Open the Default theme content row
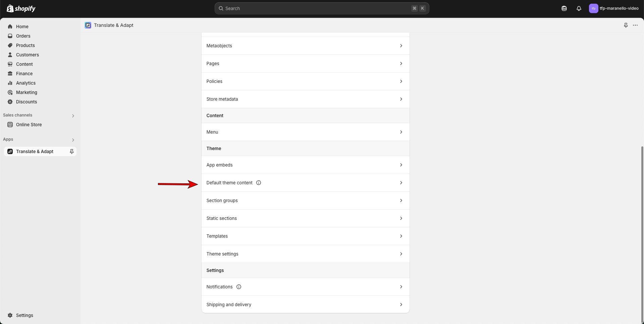Viewport: 644px width, 324px height. [x=305, y=183]
